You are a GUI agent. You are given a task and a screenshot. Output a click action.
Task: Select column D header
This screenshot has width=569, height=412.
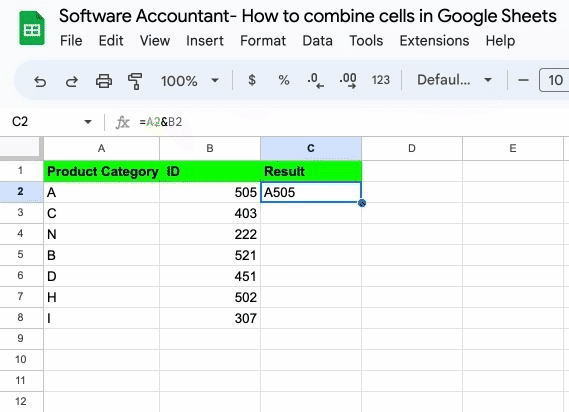pyautogui.click(x=412, y=148)
